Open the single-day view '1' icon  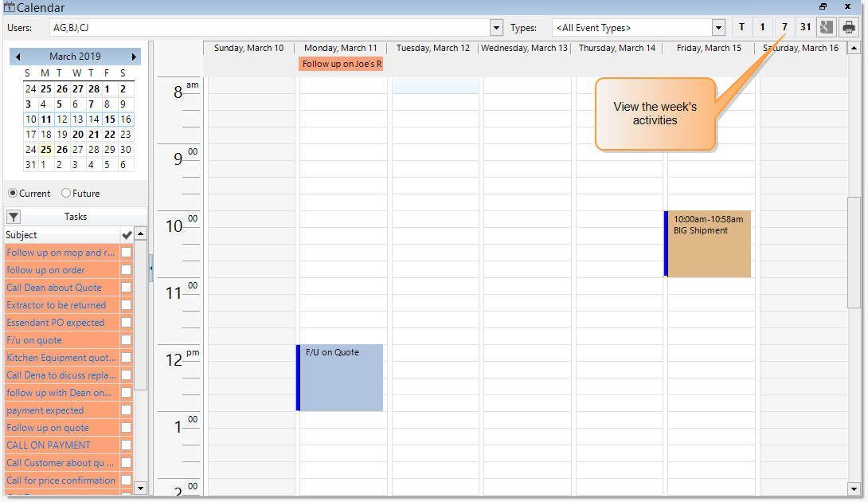(762, 26)
